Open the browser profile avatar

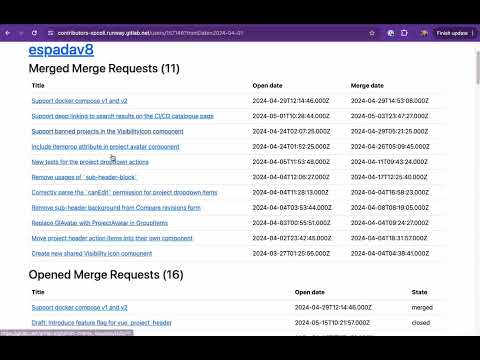(x=424, y=33)
